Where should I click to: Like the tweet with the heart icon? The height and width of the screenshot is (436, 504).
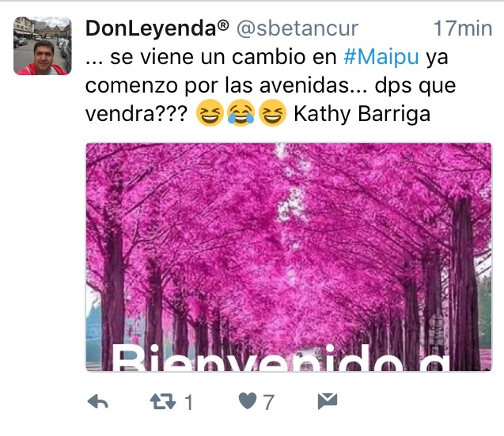[248, 401]
